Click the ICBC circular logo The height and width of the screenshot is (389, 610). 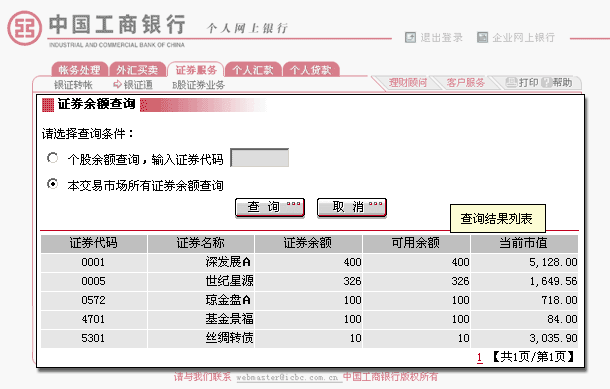pos(25,28)
